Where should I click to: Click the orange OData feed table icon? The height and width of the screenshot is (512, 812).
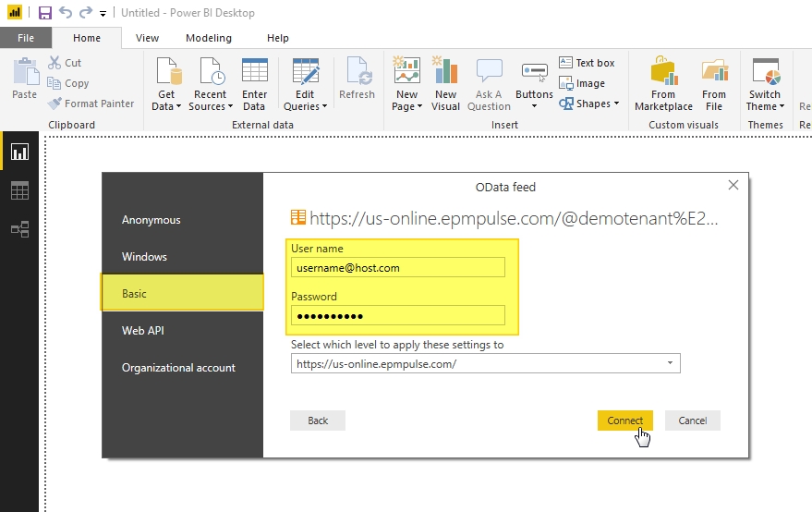tap(298, 217)
